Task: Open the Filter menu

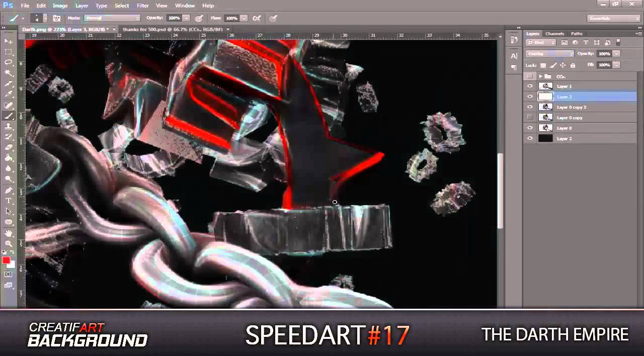Action: point(143,6)
